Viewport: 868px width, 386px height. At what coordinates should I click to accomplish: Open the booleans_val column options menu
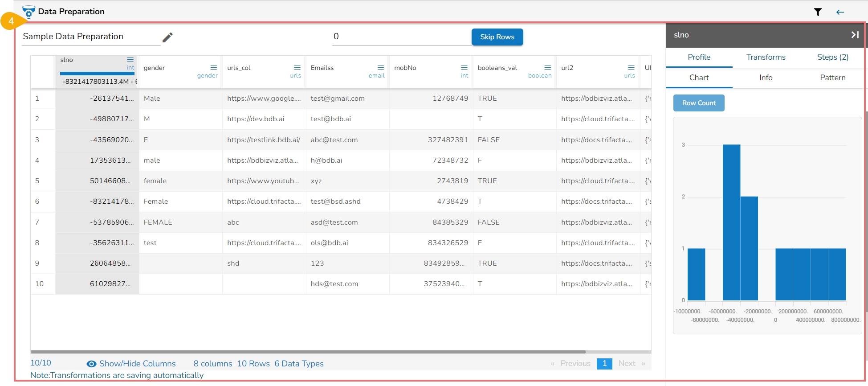548,68
